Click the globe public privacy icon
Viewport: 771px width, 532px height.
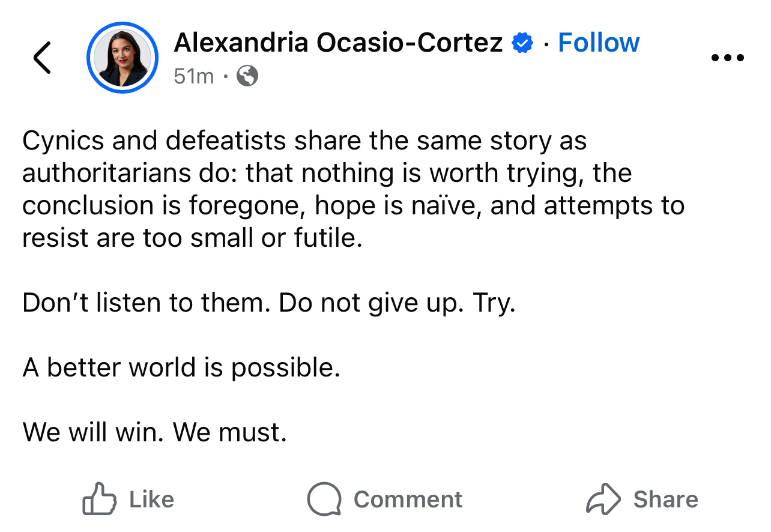point(247,76)
